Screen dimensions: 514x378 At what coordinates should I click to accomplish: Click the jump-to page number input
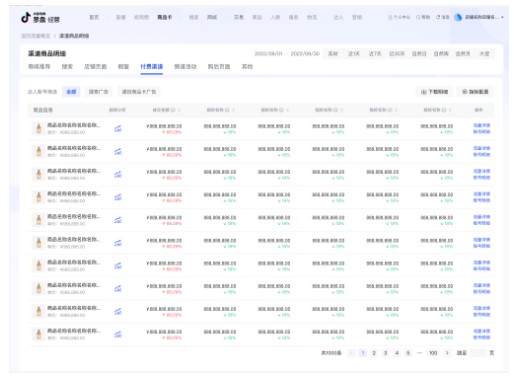[x=478, y=353]
